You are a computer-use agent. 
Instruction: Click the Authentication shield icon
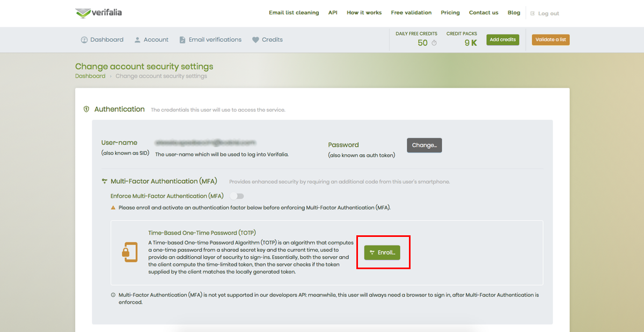[86, 109]
